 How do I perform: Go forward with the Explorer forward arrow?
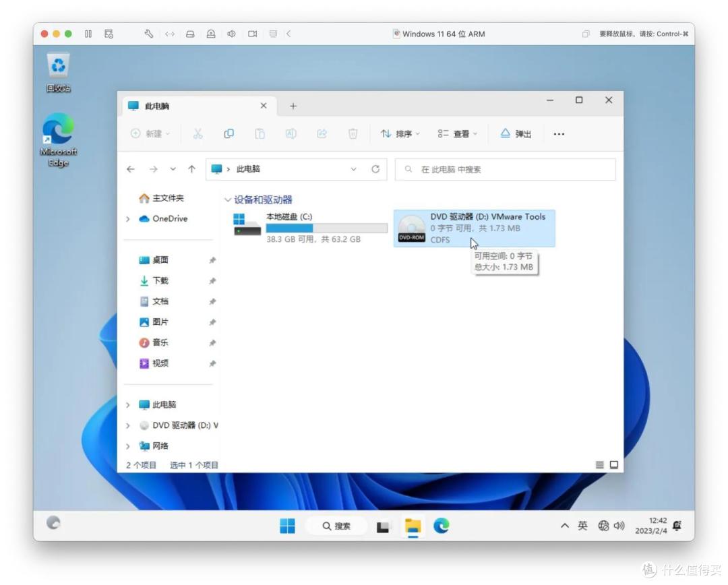(153, 169)
